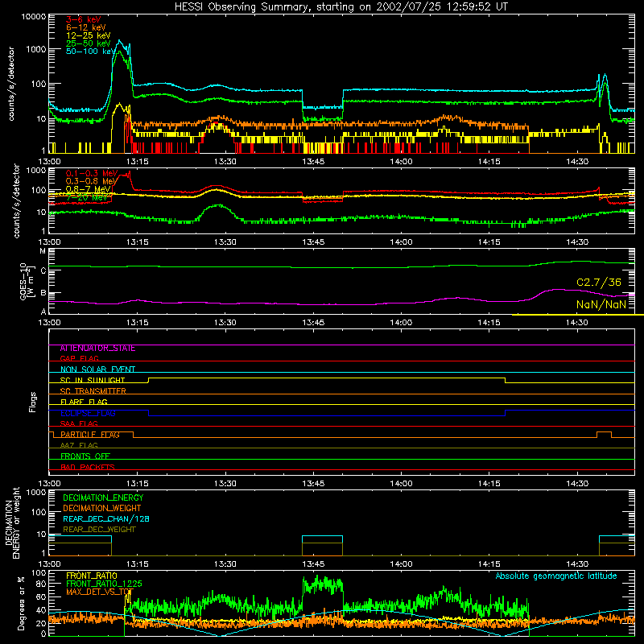This screenshot has height=644, width=644.
Task: Click the '50-100 keV' legend label
Action: pos(91,52)
